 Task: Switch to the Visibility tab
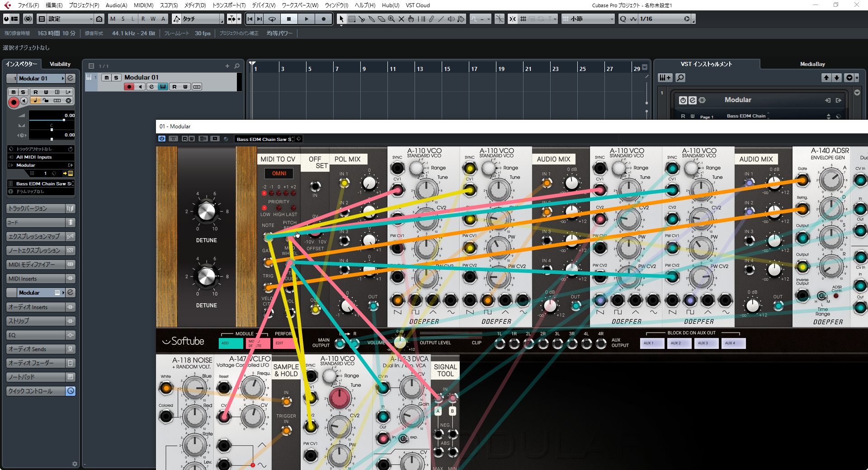(60, 64)
